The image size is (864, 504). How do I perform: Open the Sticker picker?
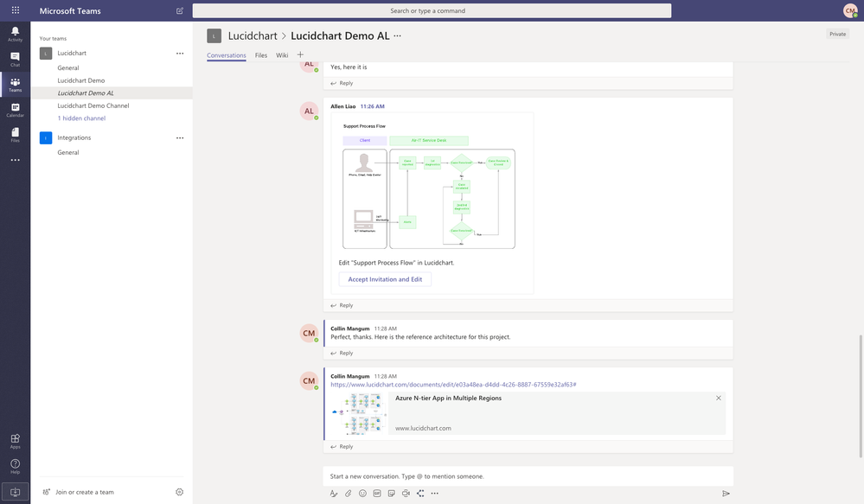point(391,493)
